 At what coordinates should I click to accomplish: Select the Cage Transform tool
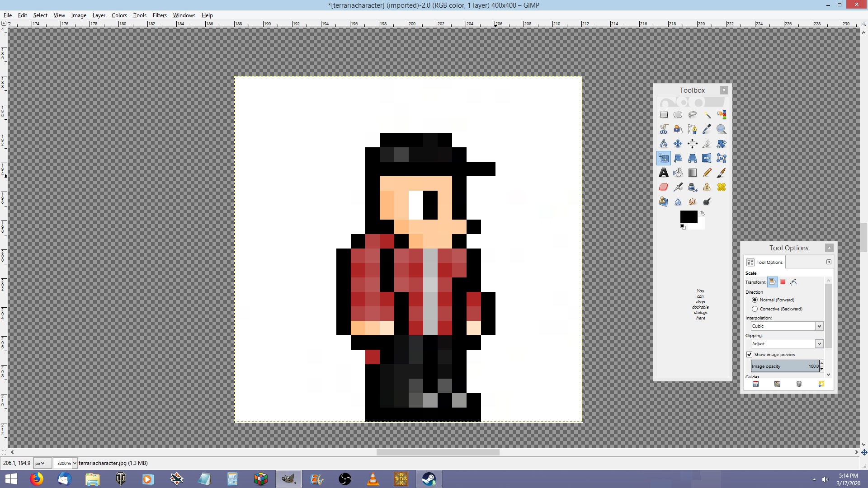tap(722, 158)
